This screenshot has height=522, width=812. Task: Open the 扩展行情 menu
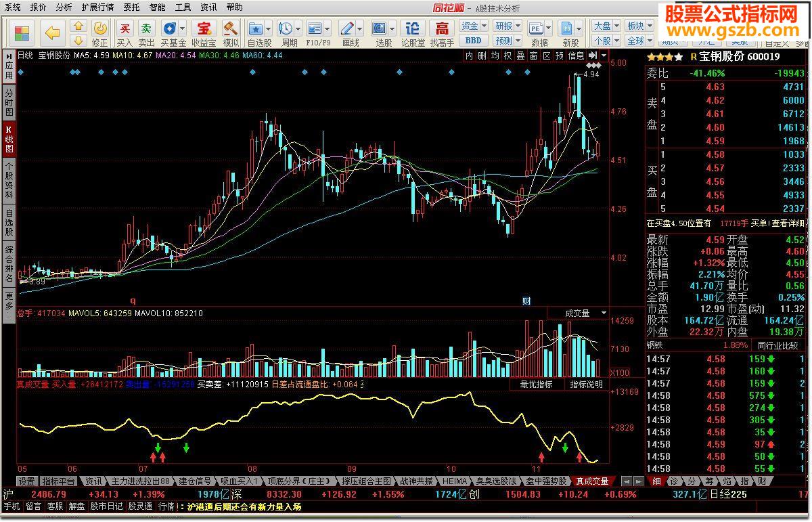[97, 7]
